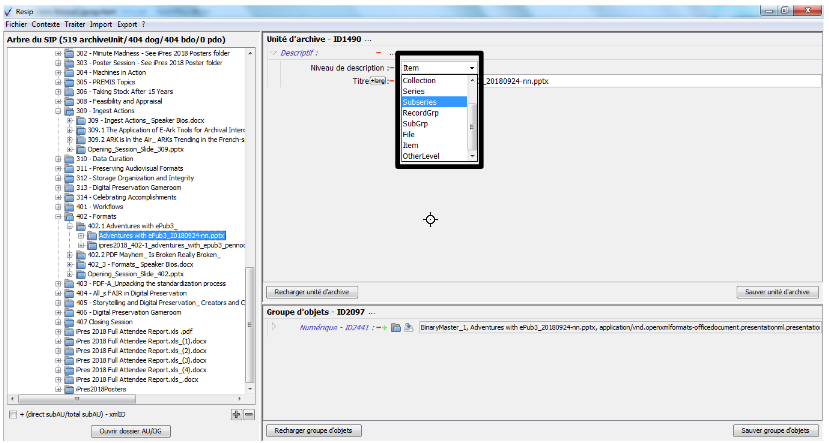The height and width of the screenshot is (443, 829).
Task: Expand the 403 - PDF-A tree node
Action: (x=58, y=283)
